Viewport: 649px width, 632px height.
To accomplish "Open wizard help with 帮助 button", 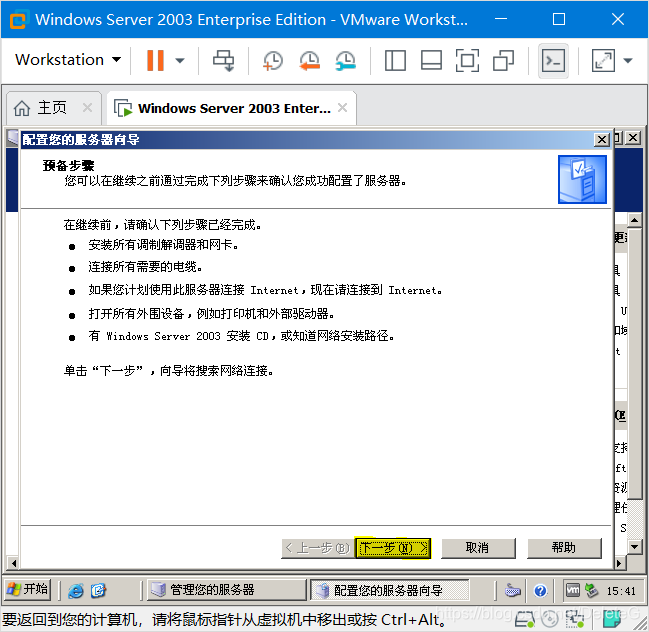I will (564, 548).
